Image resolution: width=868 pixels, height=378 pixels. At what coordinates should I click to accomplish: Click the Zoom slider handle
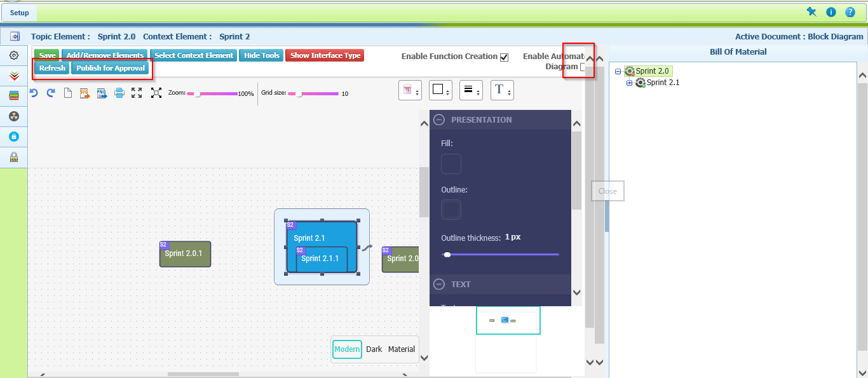click(x=197, y=93)
